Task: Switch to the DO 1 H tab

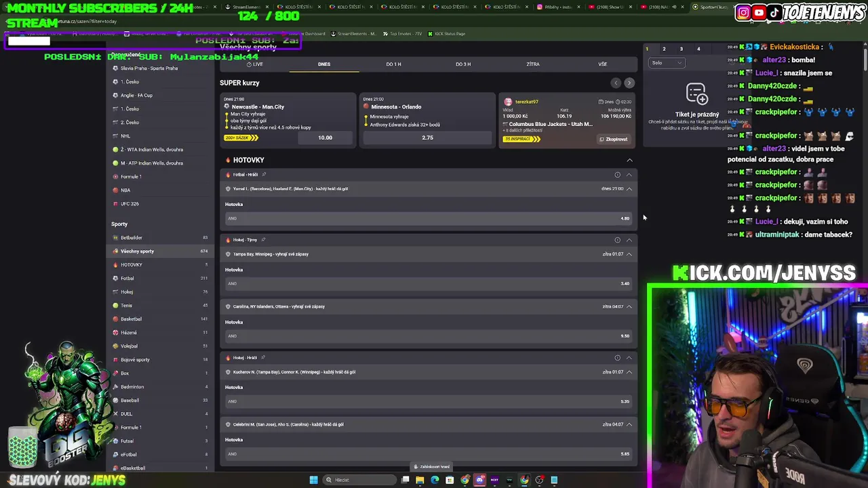Action: tap(393, 64)
